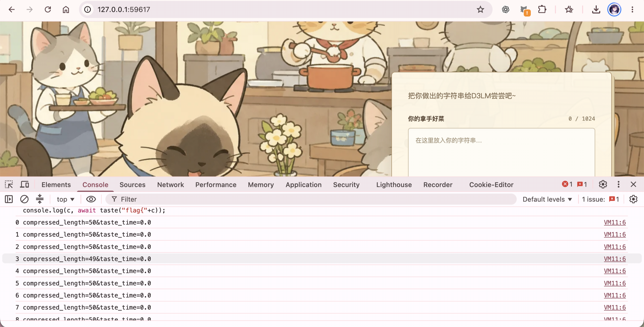
Task: Click the string input textarea on the page
Action: click(x=501, y=152)
